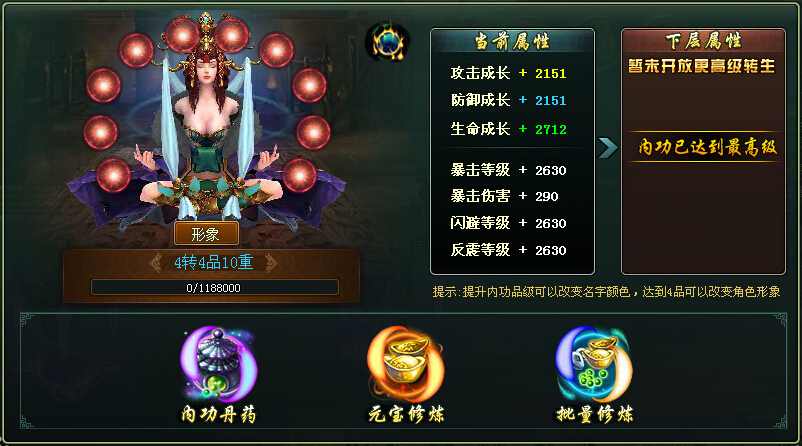Click the 0/1188000 experience progress bar
The width and height of the screenshot is (802, 446).
(215, 287)
